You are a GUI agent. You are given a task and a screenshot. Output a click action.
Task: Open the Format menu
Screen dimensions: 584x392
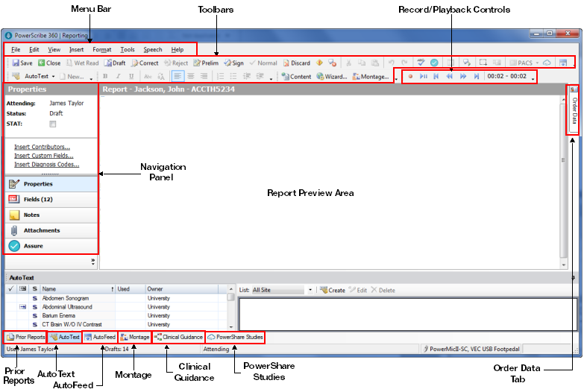102,49
